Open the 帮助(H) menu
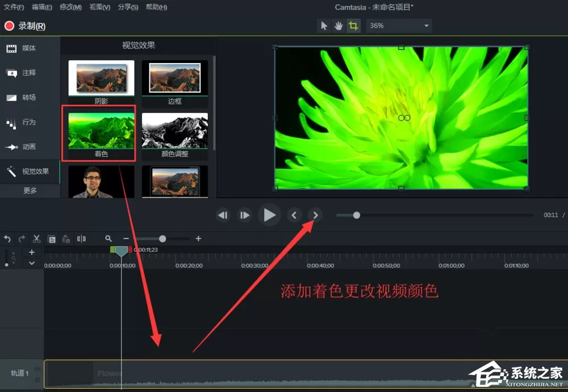 click(157, 7)
